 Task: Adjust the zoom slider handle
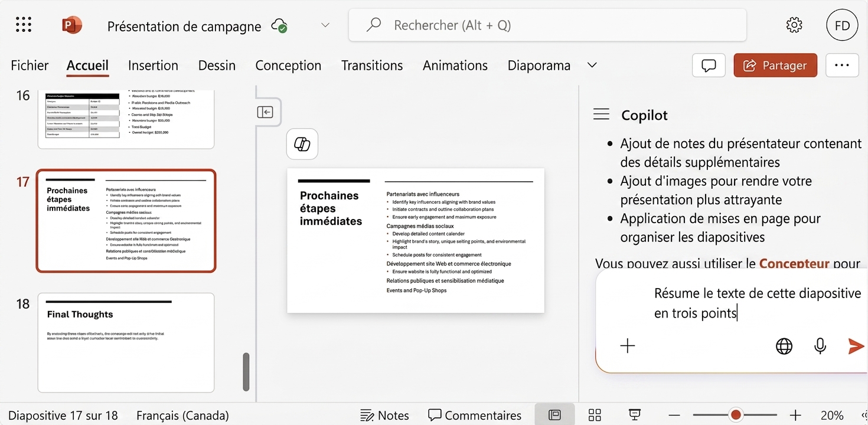(736, 415)
